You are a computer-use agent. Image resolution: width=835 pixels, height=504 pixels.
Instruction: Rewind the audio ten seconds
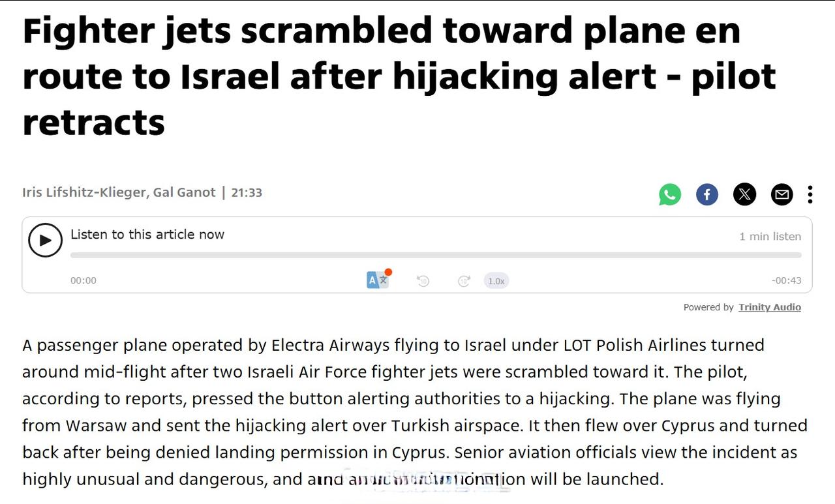pos(423,281)
